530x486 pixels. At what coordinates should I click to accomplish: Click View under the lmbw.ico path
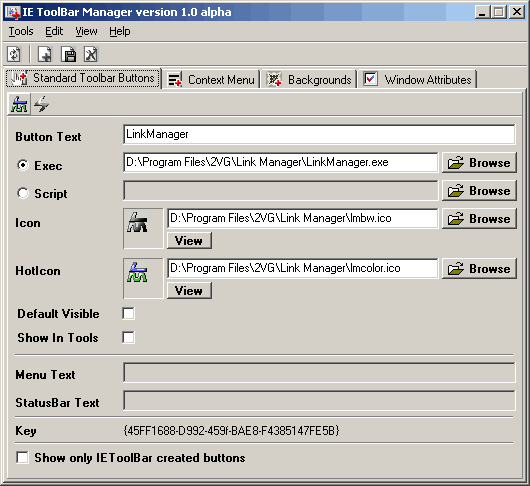point(189,241)
